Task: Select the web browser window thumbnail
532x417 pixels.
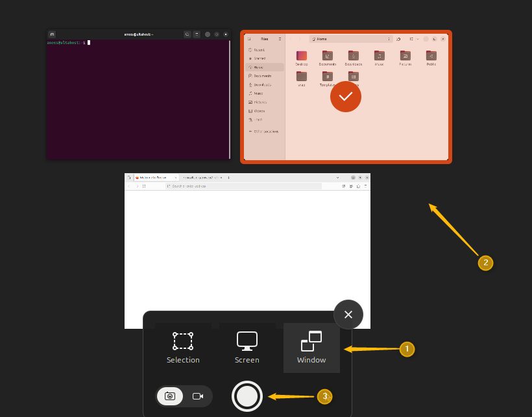Action: pos(247,251)
